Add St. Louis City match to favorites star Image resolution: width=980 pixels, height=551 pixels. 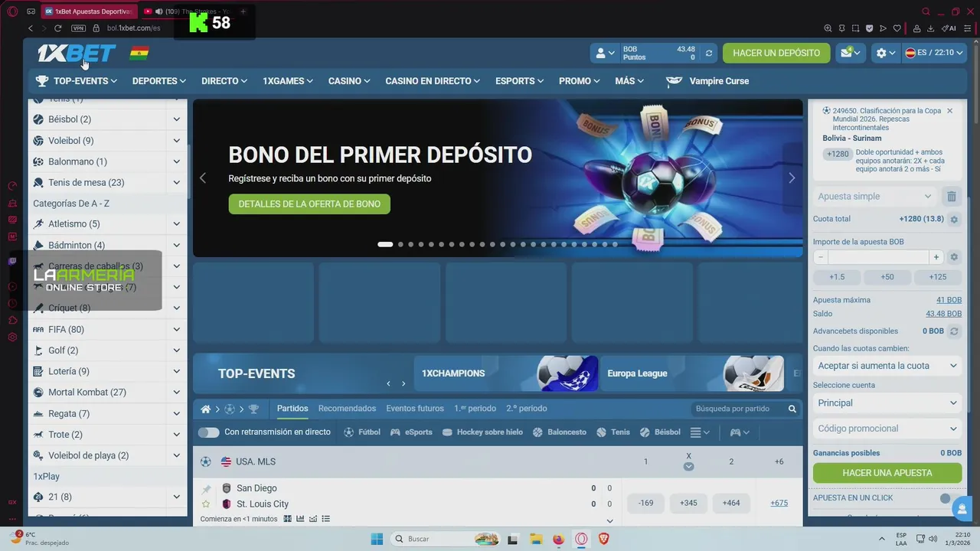pos(206,504)
